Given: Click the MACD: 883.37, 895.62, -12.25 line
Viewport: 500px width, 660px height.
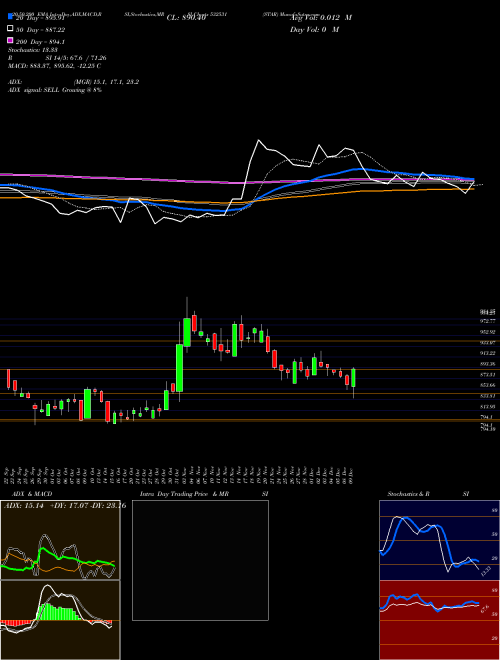Looking at the screenshot, I should click(x=54, y=66).
